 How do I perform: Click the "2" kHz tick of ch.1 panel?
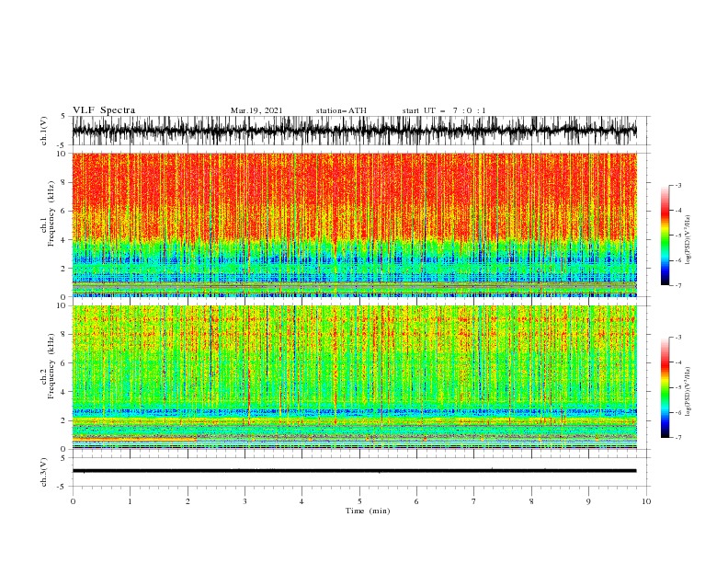(63, 269)
